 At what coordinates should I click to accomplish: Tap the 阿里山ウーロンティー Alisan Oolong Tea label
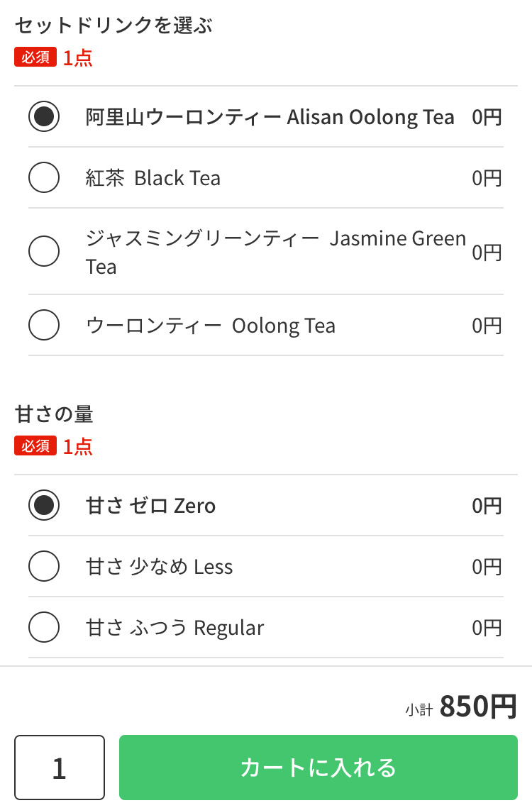click(270, 117)
